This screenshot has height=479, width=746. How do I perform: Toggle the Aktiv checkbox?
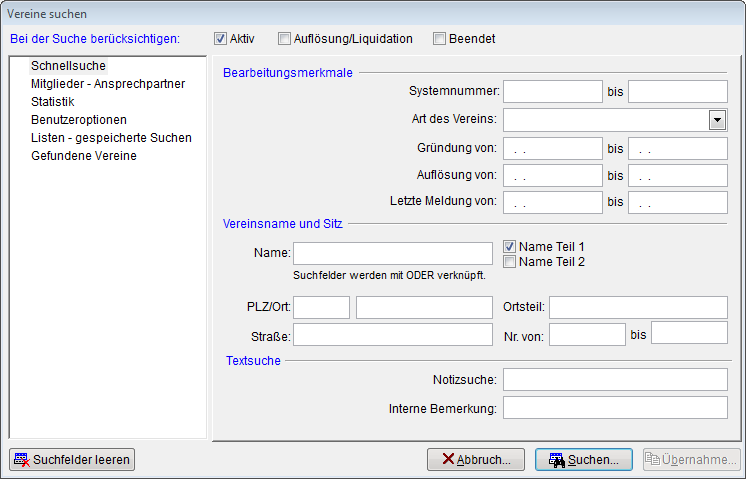click(x=220, y=39)
